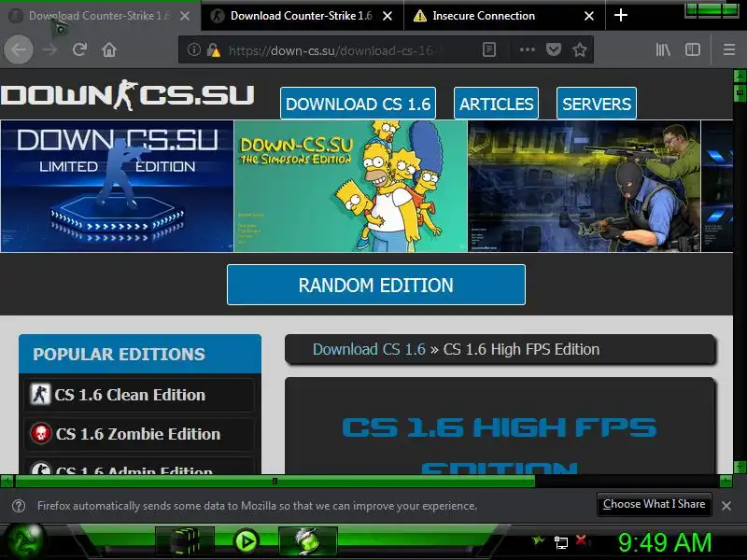Screen dimensions: 747x560
Task: Open CS 1.6 Zombie Edition link
Action: point(138,434)
